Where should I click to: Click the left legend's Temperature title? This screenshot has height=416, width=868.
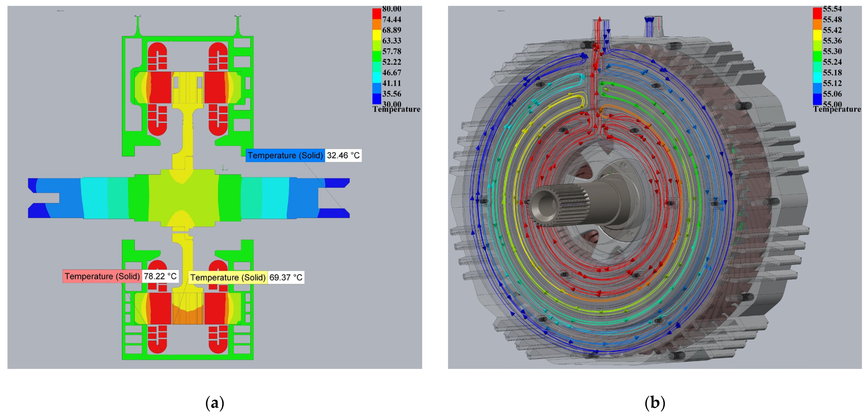[396, 109]
